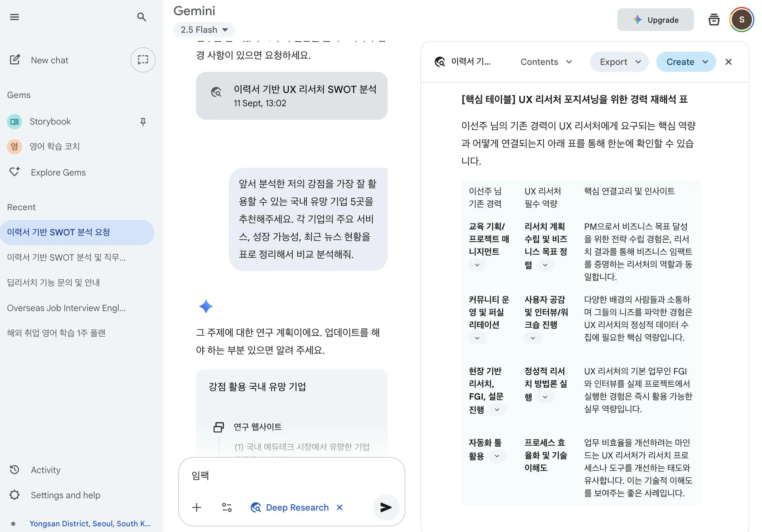Click the search magnifier icon

[142, 17]
